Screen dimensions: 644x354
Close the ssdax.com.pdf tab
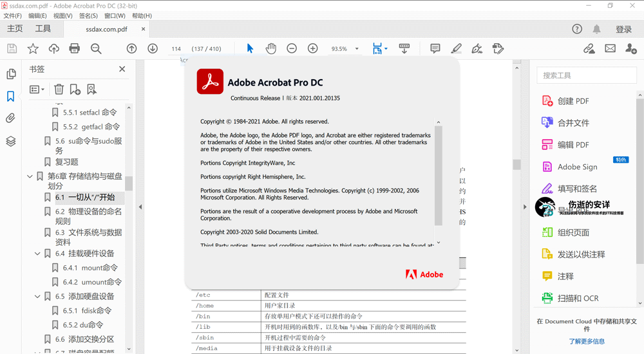(x=144, y=29)
